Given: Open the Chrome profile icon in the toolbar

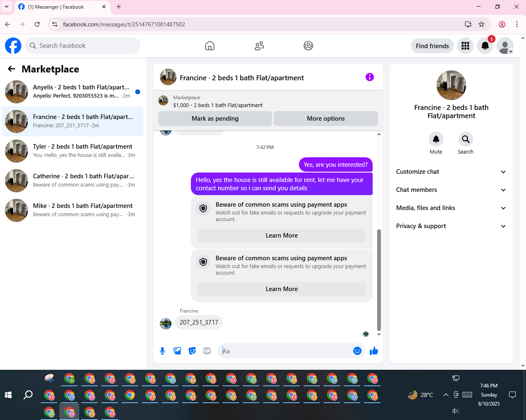Looking at the screenshot, I should [502, 24].
